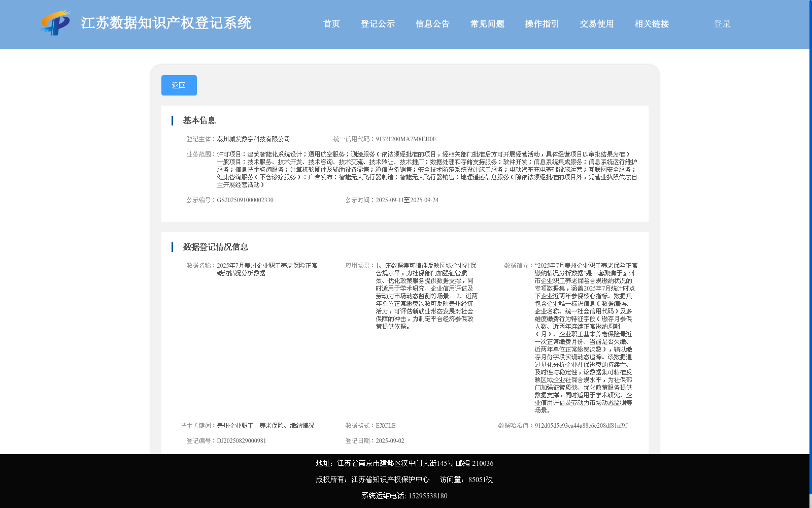Open the 首页 menu item
Image resolution: width=812 pixels, height=508 pixels.
(331, 24)
